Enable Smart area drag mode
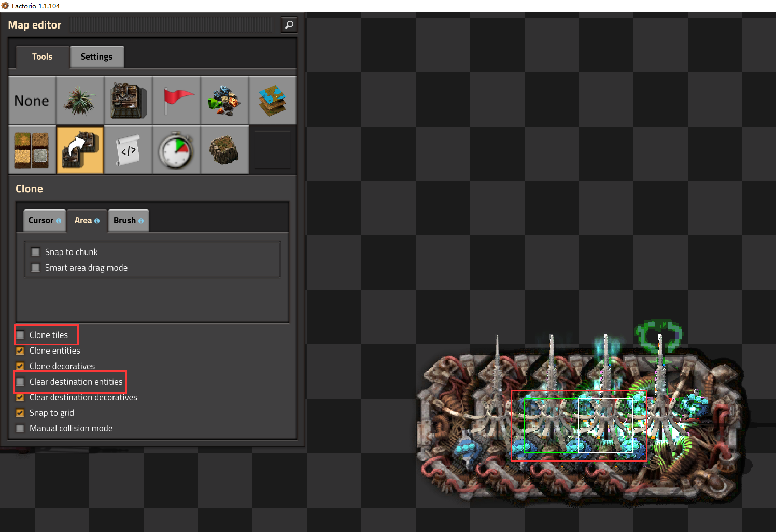The height and width of the screenshot is (532, 776). point(36,268)
